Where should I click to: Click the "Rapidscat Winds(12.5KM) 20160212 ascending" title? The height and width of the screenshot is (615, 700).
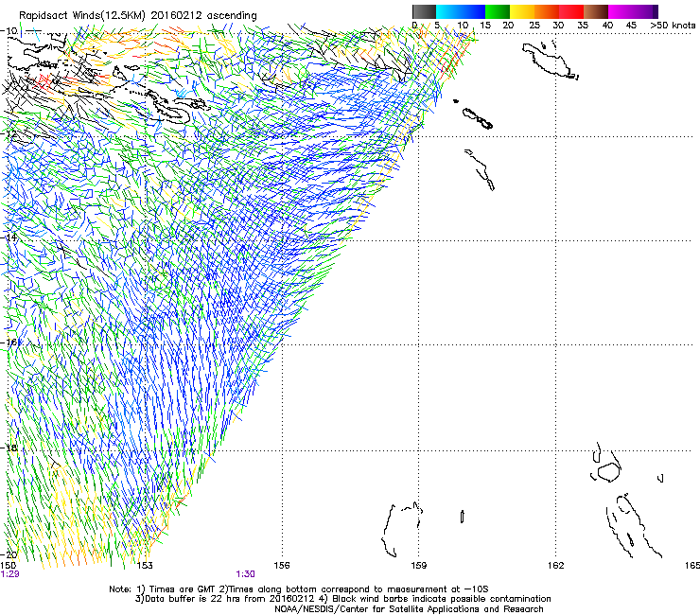coord(138,16)
